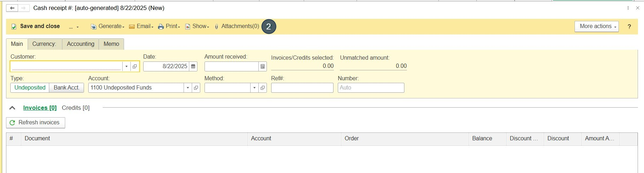Screen dimensions: 644x173
Task: Switch type to Bank Acct.
Action: tap(67, 88)
